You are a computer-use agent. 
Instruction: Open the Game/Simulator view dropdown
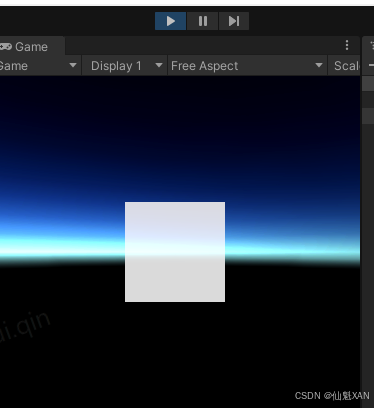40,66
